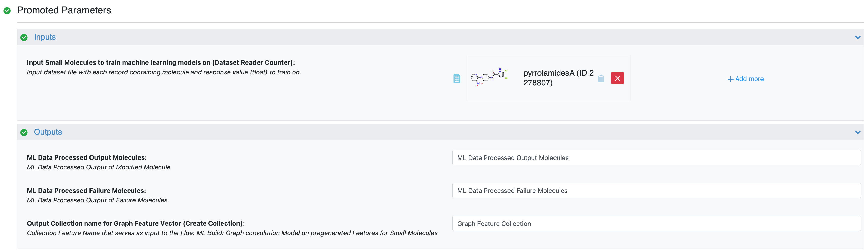Click green checkmark next to Outputs
Screen dimensions: 868x252
tap(24, 132)
